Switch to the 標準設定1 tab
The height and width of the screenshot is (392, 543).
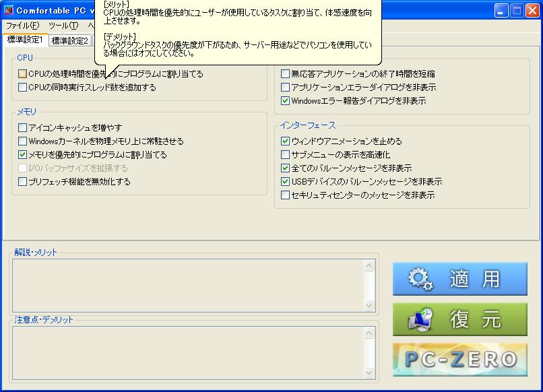(25, 40)
